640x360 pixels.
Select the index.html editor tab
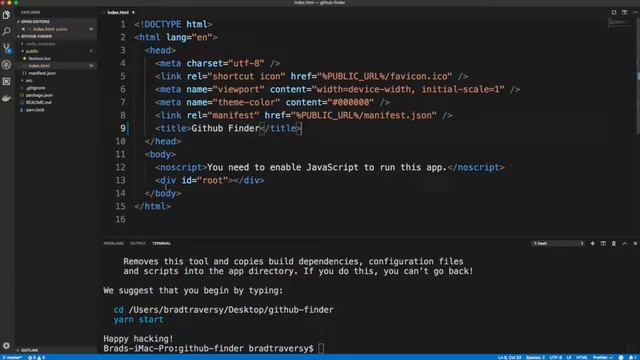coord(118,12)
